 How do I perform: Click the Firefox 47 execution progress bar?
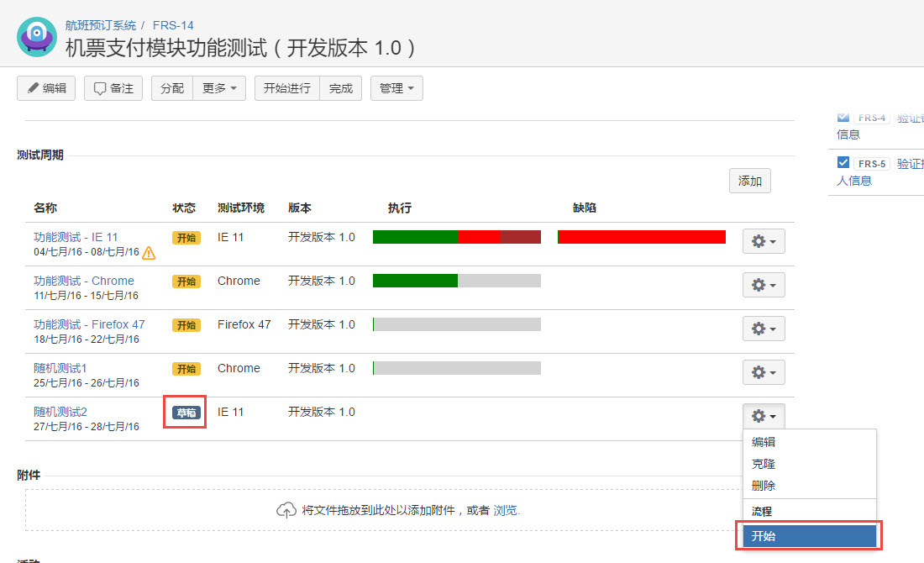coord(457,324)
